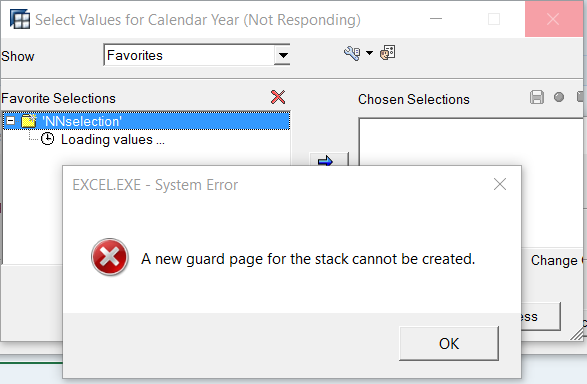587x384 pixels.
Task: Close the Select Values for Calendar Year window
Action: [x=553, y=19]
